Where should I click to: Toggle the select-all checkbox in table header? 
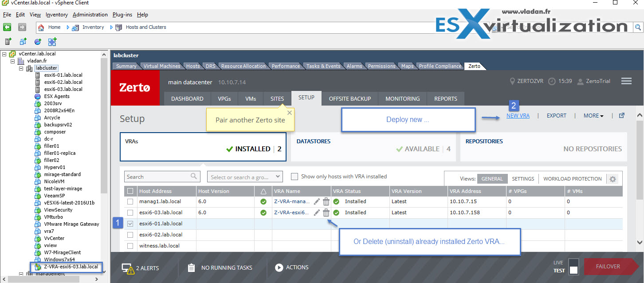130,191
